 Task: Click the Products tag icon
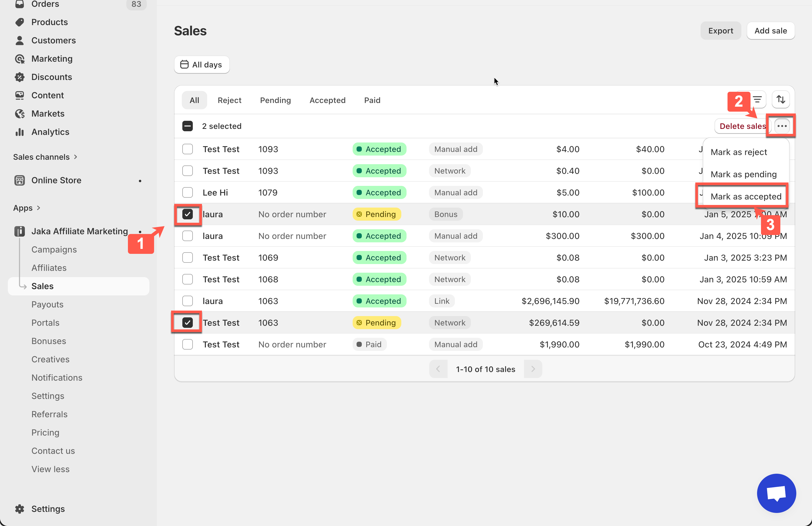tap(20, 22)
